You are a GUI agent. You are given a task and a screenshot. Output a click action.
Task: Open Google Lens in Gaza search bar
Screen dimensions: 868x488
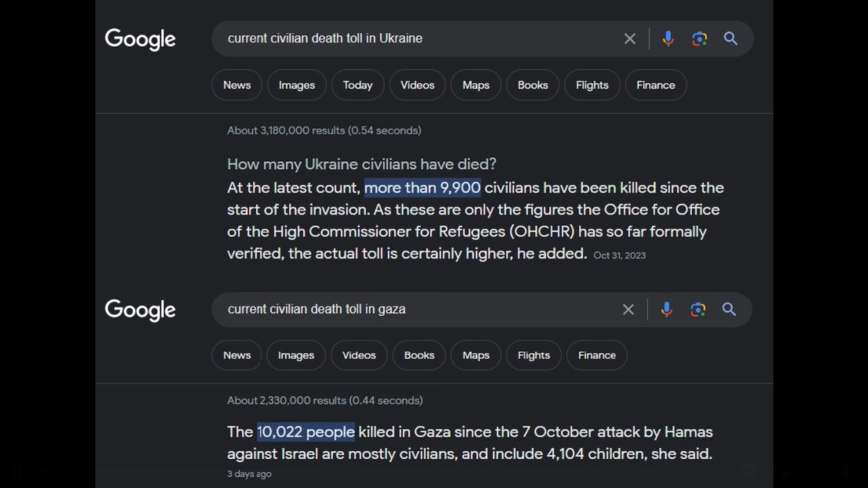click(697, 309)
